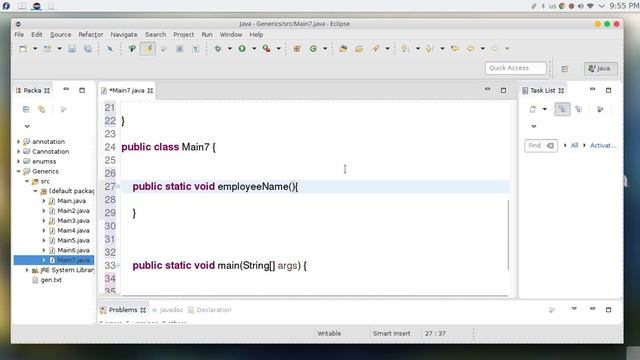Screen dimensions: 640x360
Task: Click in the Quick Access field
Action: click(x=516, y=68)
